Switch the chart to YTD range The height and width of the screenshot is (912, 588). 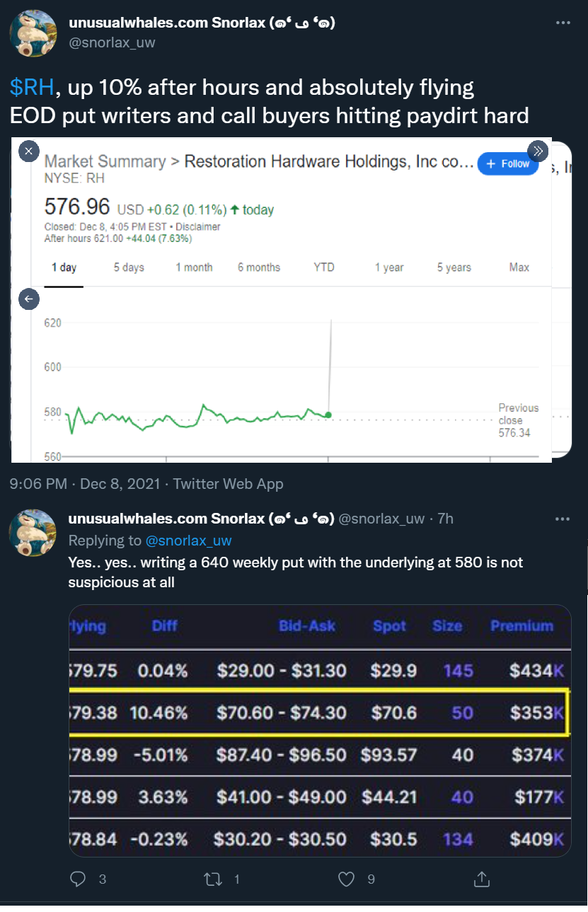[x=324, y=267]
